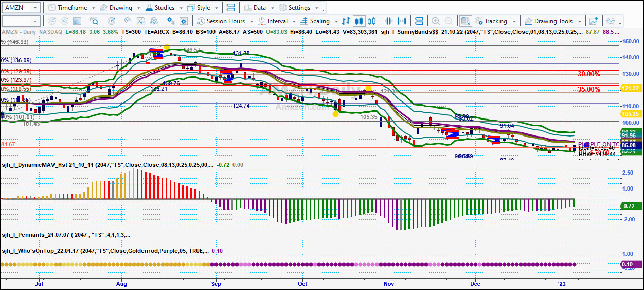Open the Settings menu

point(295,8)
